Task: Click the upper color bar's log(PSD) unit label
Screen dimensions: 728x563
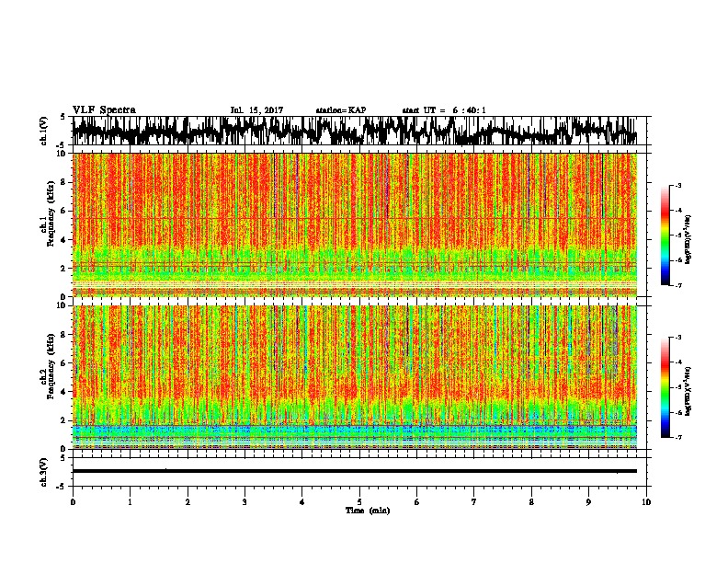Action: coord(688,240)
